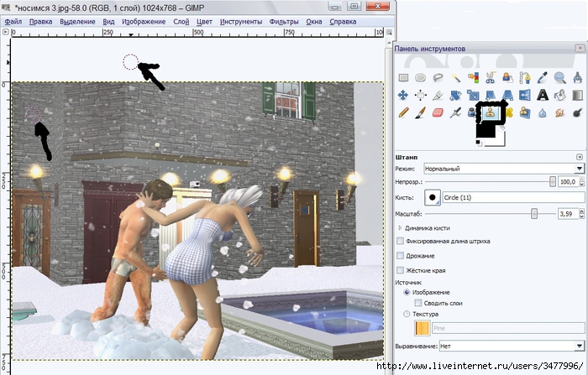Enable the Жёсткие края checkbox
Image resolution: width=588 pixels, height=375 pixels.
point(400,270)
